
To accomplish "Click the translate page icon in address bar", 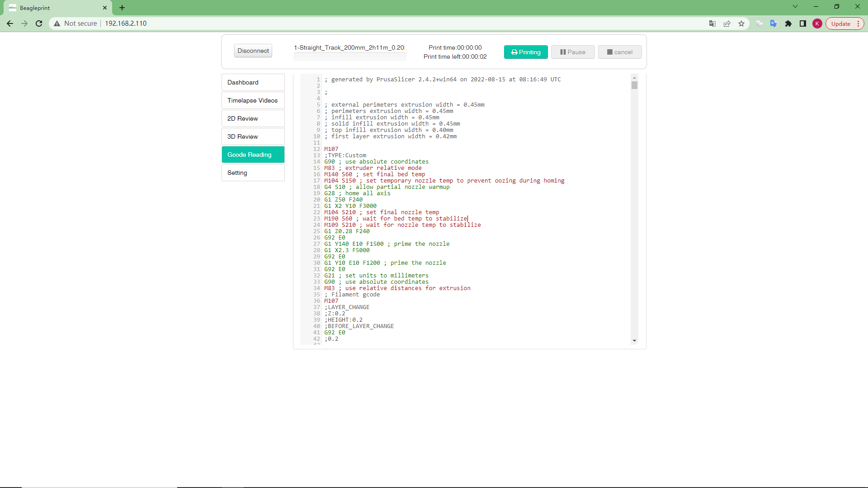I will click(x=712, y=23).
